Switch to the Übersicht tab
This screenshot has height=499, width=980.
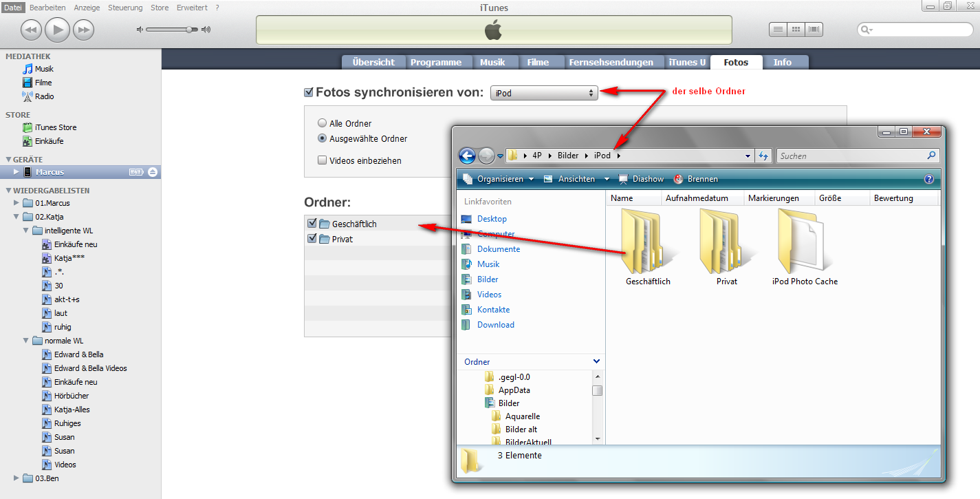point(373,62)
